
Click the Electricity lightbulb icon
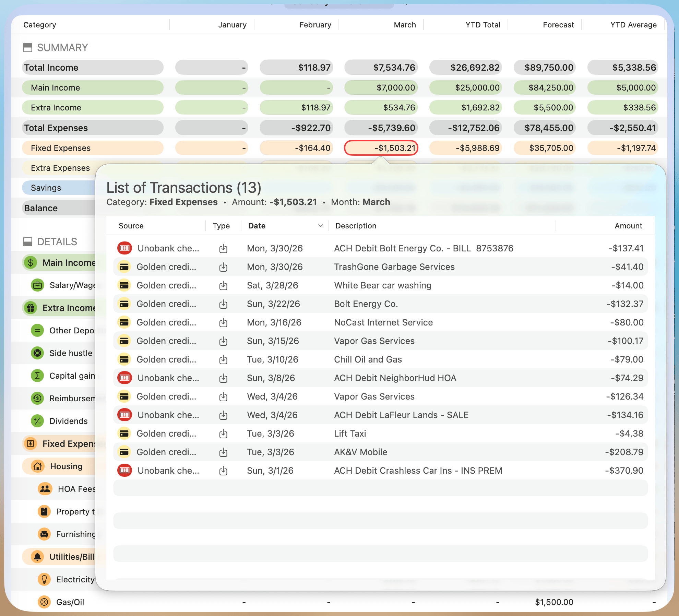coord(44,579)
